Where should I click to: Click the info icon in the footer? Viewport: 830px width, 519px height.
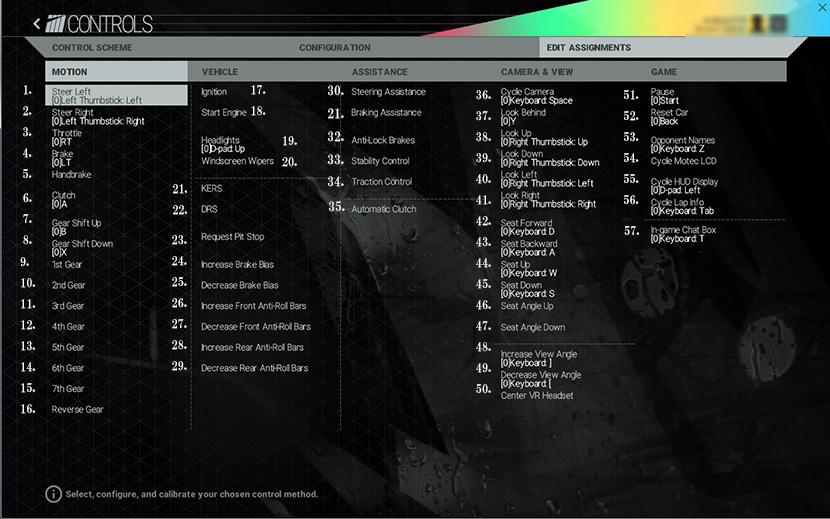click(x=53, y=494)
